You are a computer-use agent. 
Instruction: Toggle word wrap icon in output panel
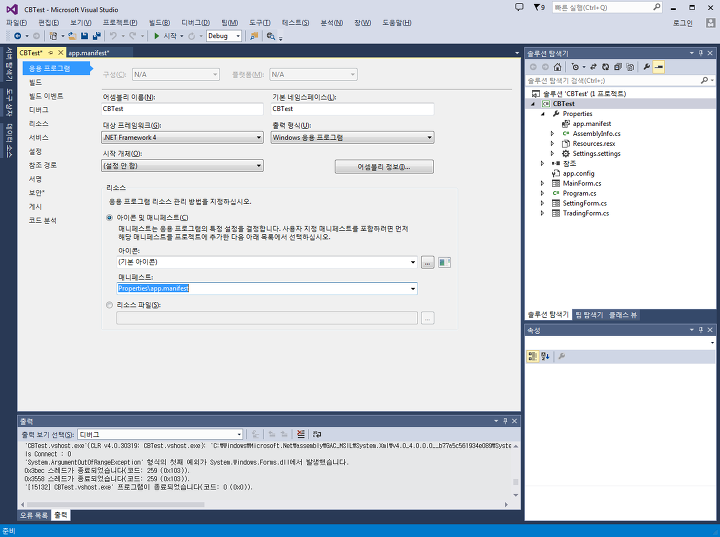pos(317,434)
